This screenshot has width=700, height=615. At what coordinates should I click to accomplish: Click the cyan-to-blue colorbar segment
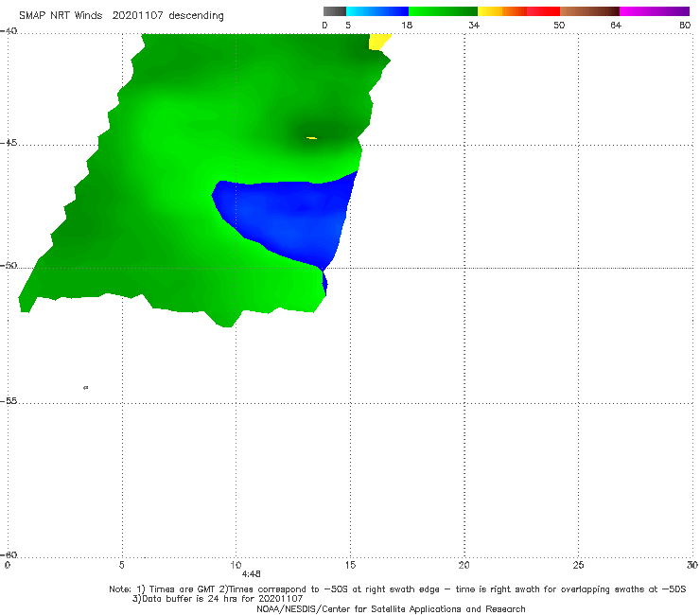click(x=377, y=11)
